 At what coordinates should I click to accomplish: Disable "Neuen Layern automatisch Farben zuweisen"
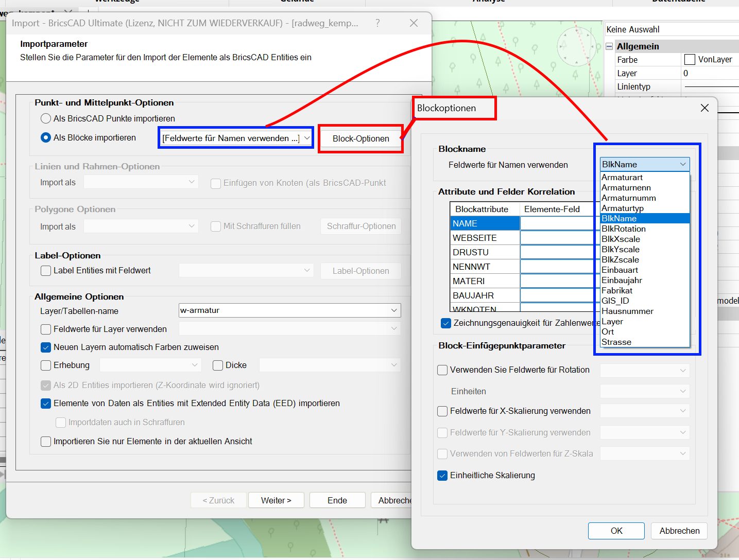(45, 347)
